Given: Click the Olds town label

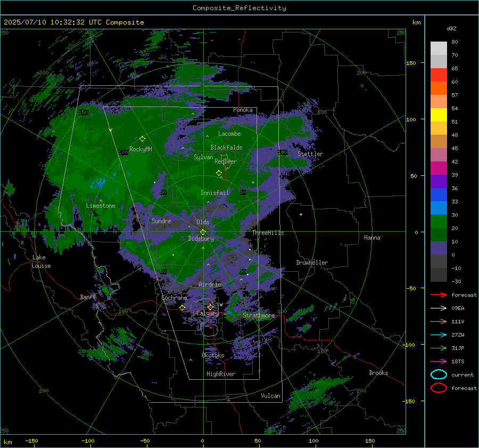Looking at the screenshot, I should 203,222.
